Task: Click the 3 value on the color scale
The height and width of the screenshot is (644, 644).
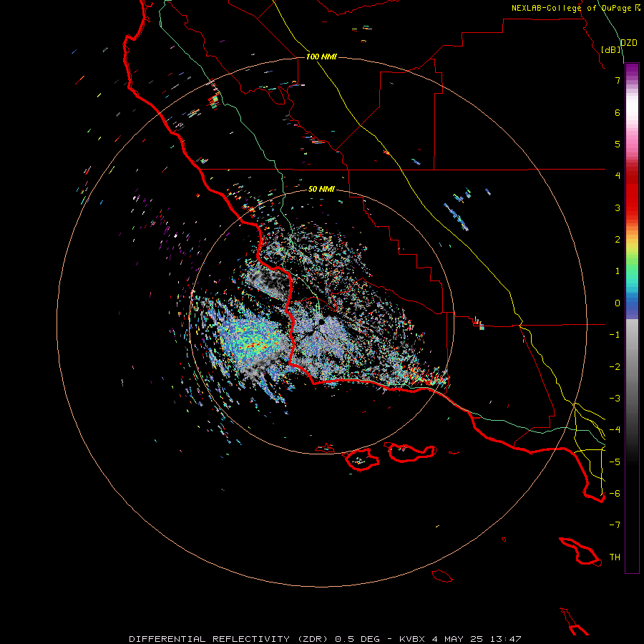Action: click(x=618, y=208)
